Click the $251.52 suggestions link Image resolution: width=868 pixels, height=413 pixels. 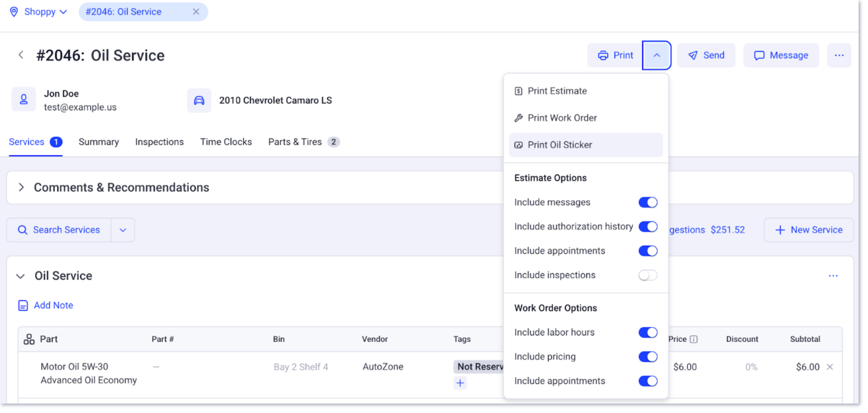(x=727, y=230)
